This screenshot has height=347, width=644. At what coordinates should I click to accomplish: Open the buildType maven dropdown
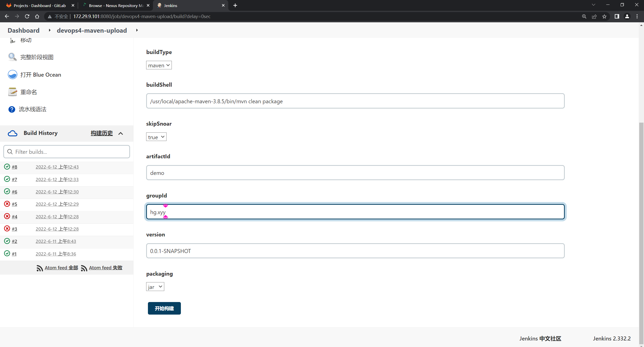coord(159,65)
